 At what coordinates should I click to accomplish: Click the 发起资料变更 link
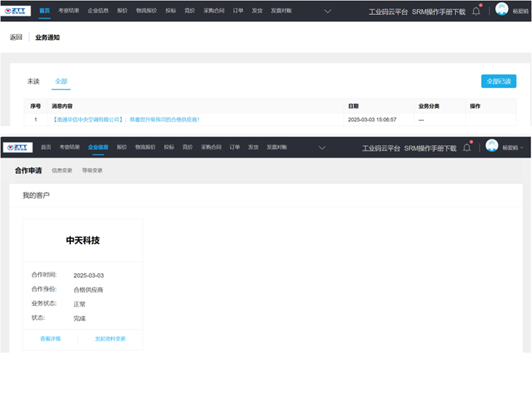[x=110, y=338]
